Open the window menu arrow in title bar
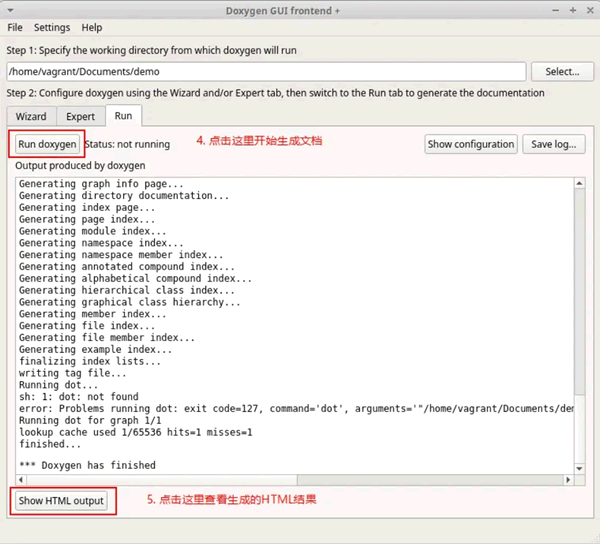The image size is (600, 544). 11,11
